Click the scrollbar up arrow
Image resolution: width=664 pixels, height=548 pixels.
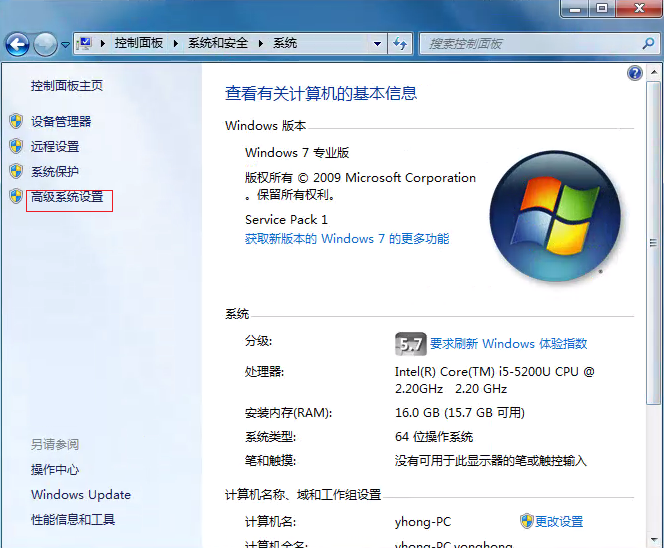[654, 72]
